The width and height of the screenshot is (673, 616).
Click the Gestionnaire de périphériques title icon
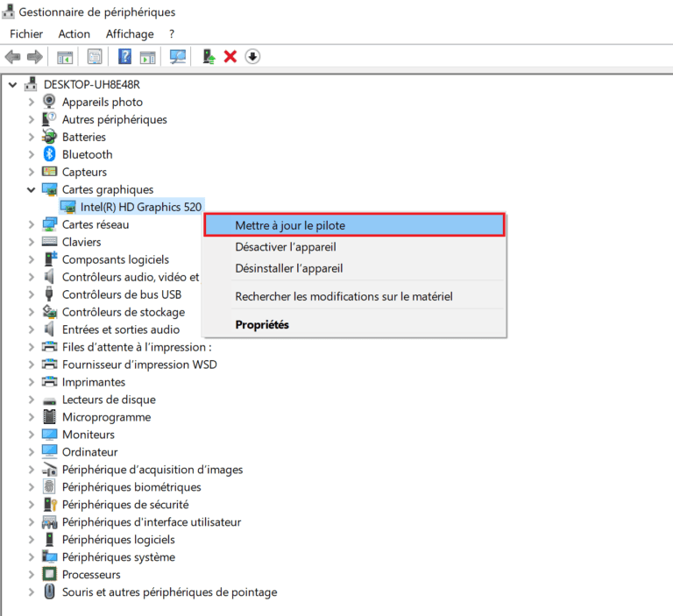(x=8, y=12)
